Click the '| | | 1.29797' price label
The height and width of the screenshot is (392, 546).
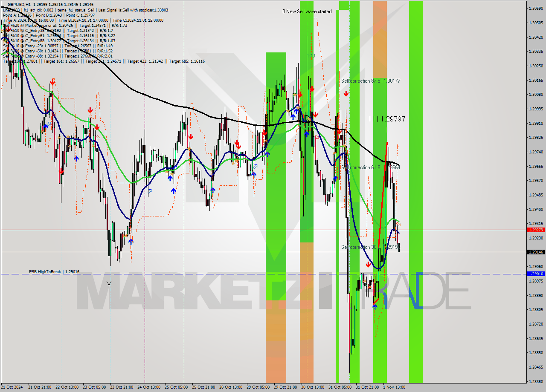[387, 119]
